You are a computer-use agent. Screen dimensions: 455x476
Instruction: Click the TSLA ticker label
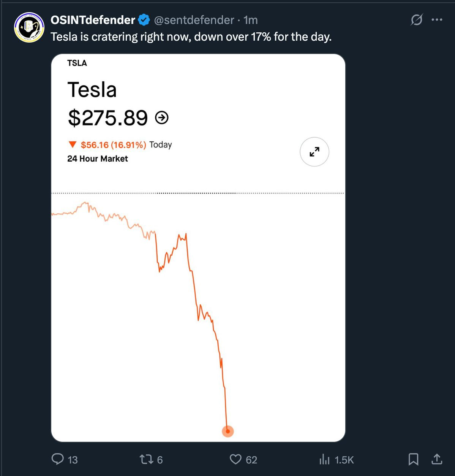77,63
